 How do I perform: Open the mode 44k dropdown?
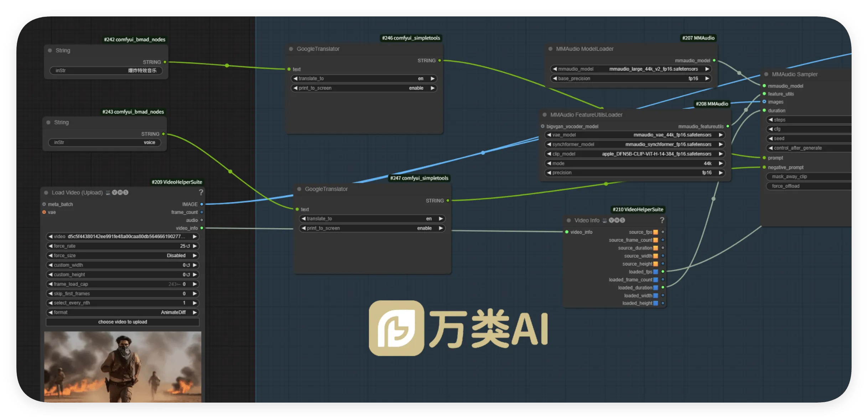click(x=635, y=163)
